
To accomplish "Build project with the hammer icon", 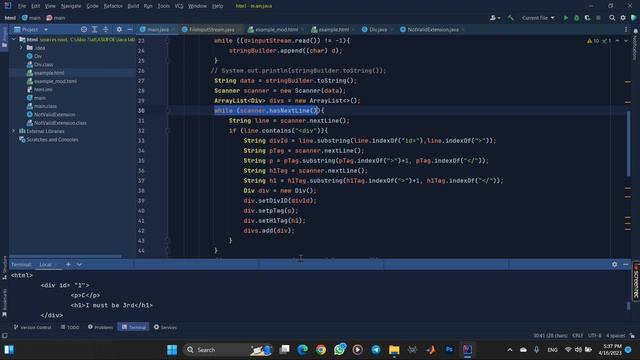I will (511, 18).
